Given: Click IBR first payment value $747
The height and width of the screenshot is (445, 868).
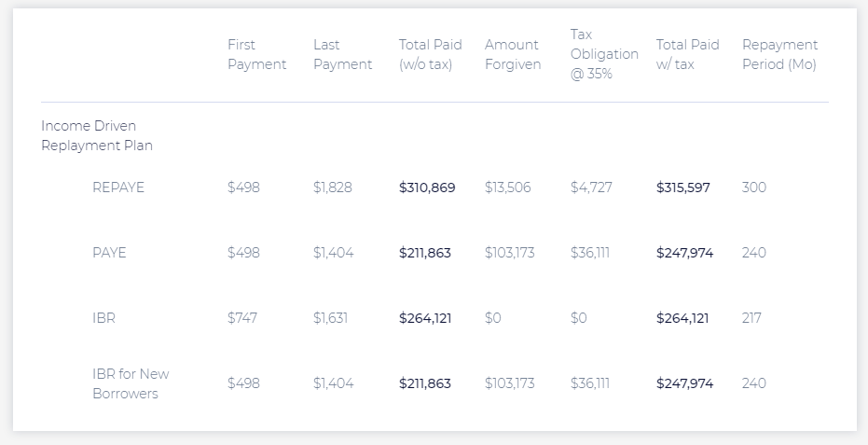Looking at the screenshot, I should coord(241,318).
